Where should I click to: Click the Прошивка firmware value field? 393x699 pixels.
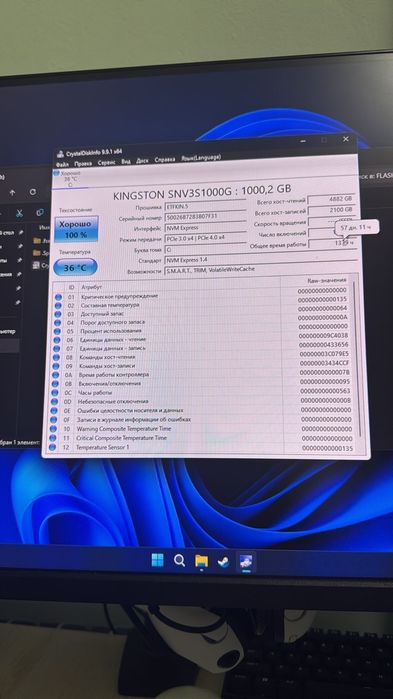click(x=205, y=207)
